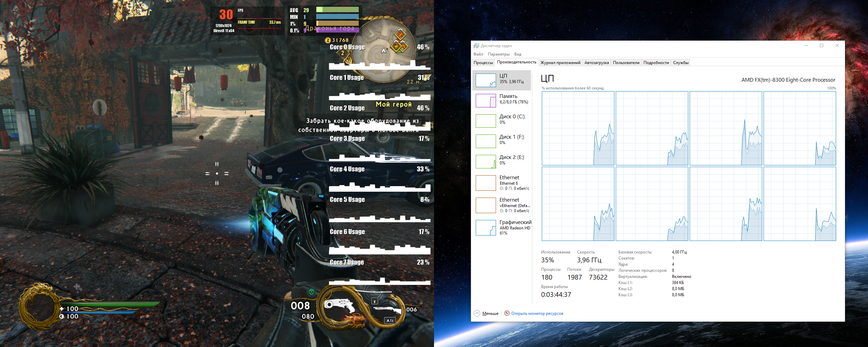Click the resource monitor icon
Image resolution: width=868 pixels, height=347 pixels.
click(507, 313)
